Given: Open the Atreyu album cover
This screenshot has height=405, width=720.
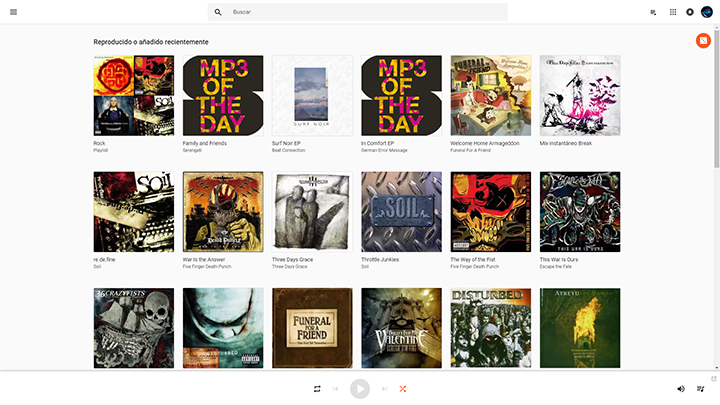Looking at the screenshot, I should (580, 328).
